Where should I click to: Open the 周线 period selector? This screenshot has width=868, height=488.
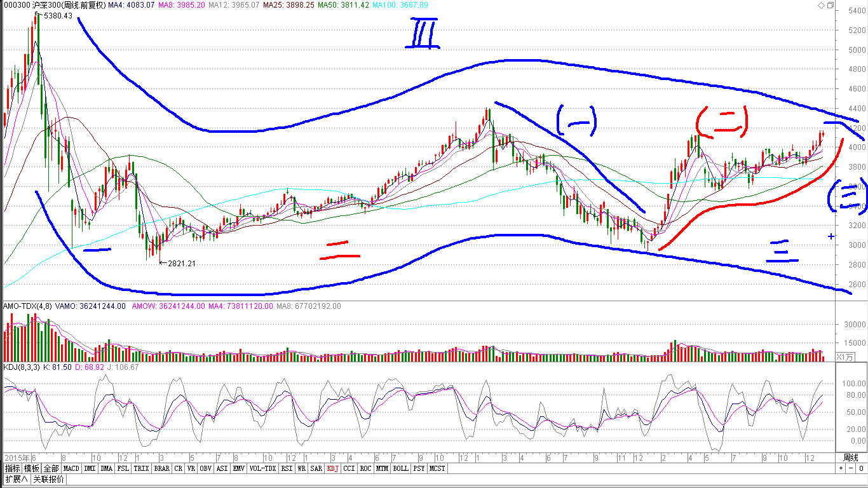[x=851, y=457]
